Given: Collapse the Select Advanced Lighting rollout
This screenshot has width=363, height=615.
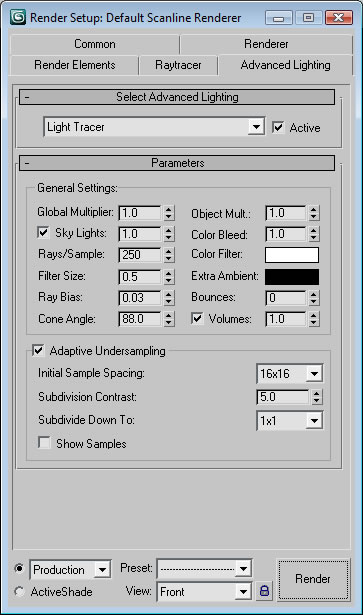Looking at the screenshot, I should pyautogui.click(x=177, y=97).
